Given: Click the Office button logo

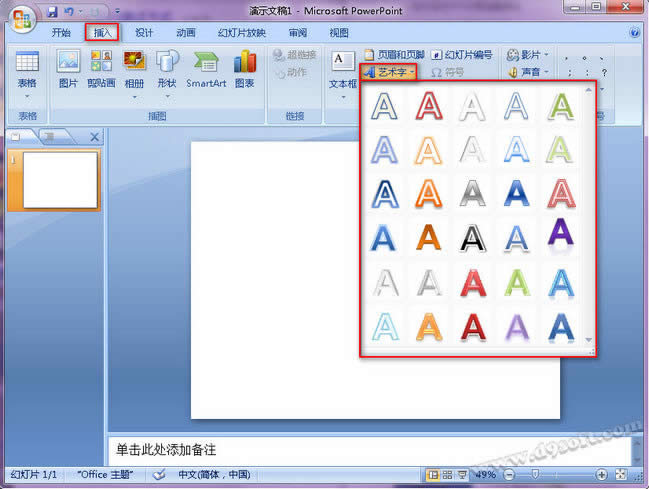Looking at the screenshot, I should [20, 20].
